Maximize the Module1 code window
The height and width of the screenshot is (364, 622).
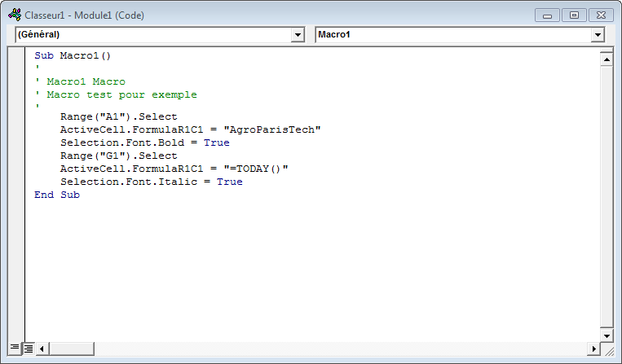coord(574,15)
